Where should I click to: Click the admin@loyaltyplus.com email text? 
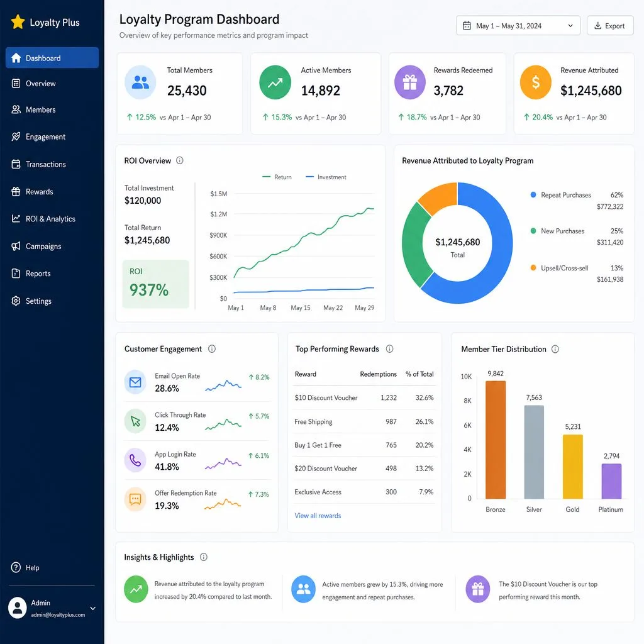tap(58, 615)
